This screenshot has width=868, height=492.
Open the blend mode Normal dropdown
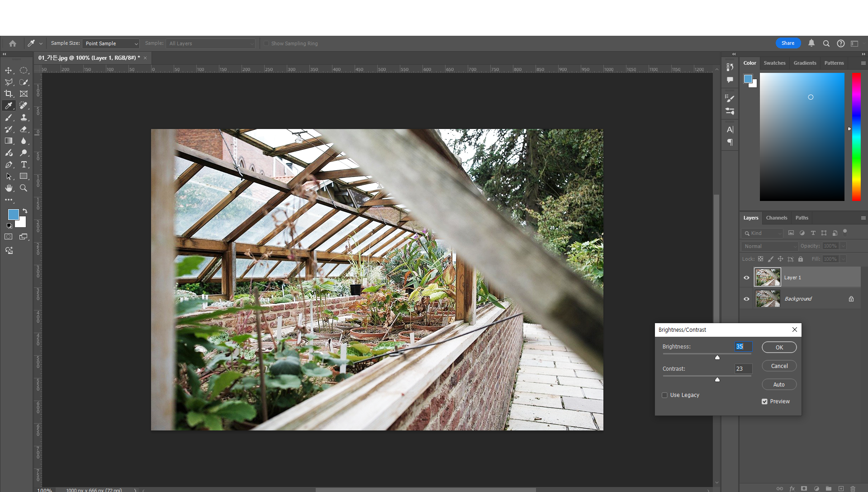coord(769,246)
